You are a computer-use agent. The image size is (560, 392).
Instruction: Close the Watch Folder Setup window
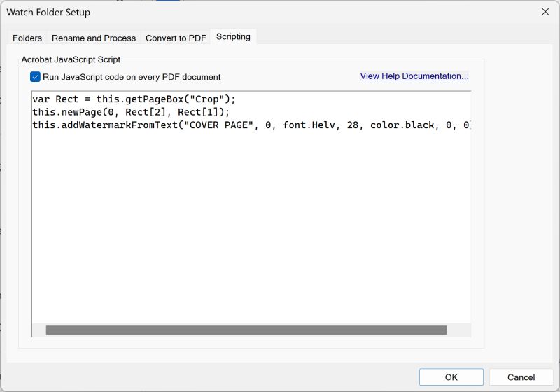point(545,12)
